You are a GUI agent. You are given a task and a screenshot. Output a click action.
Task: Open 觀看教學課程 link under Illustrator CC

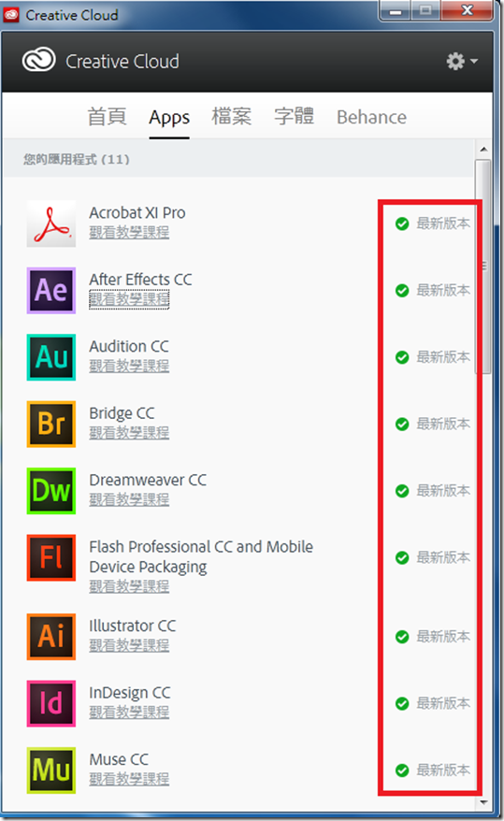point(129,645)
